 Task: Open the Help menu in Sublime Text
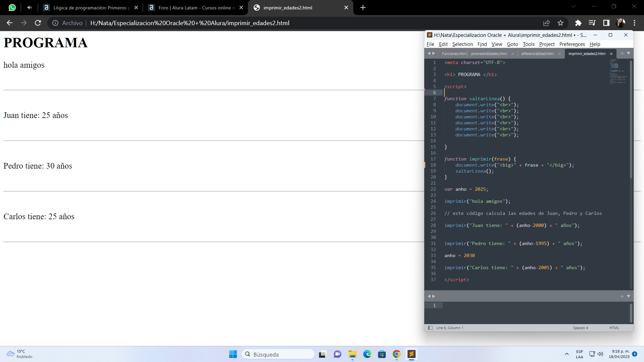coord(595,44)
